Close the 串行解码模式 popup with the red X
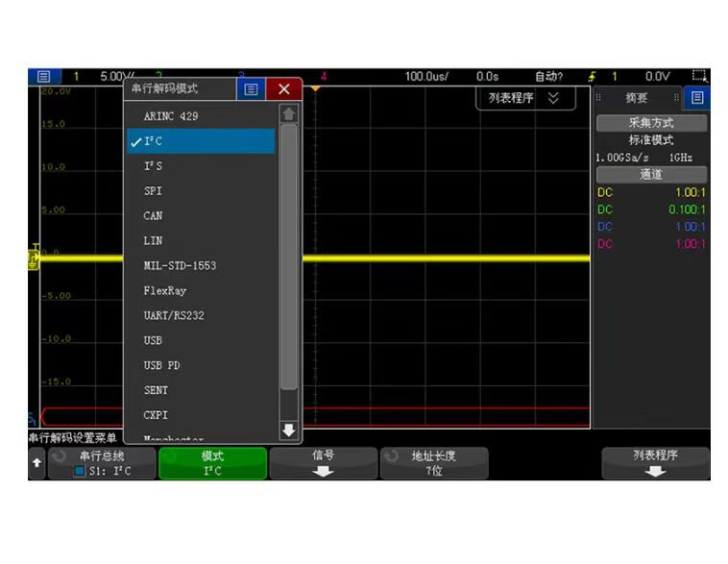The width and height of the screenshot is (728, 564). (x=283, y=89)
